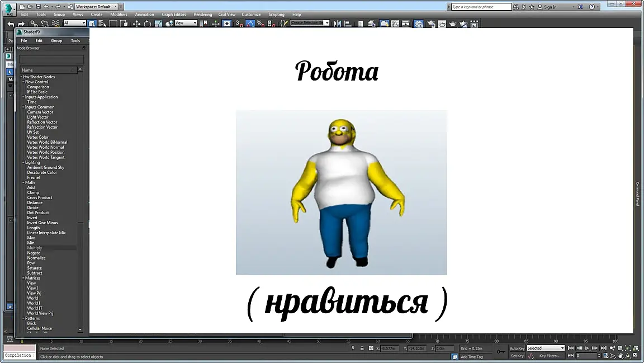The image size is (644, 363).
Task: Open the Rendering menu
Action: 203,15
